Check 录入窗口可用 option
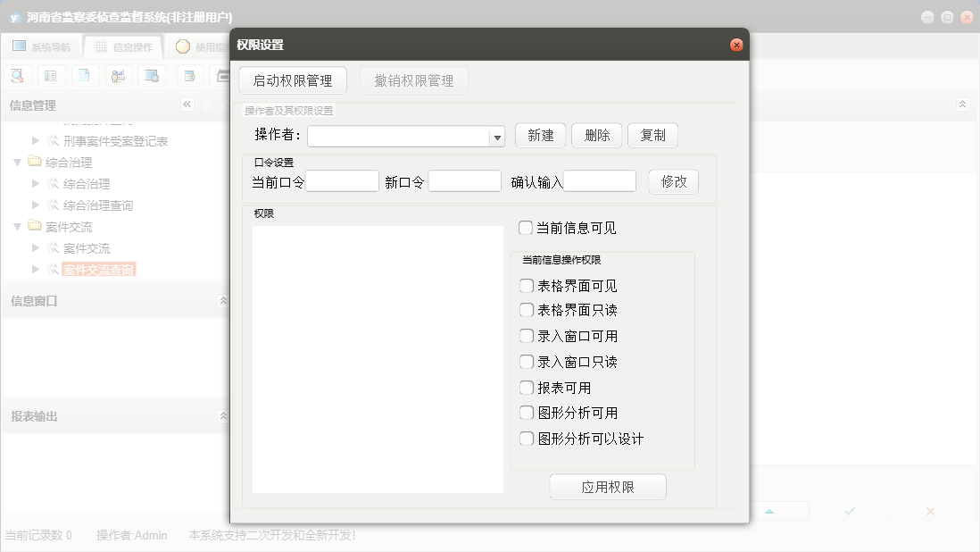980x552 pixels. click(x=527, y=336)
